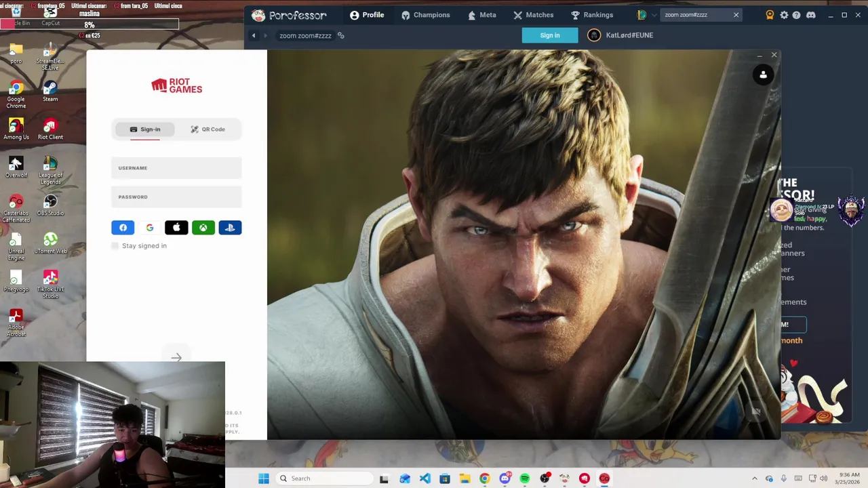The width and height of the screenshot is (868, 488).
Task: Sign in with PlayStation in Riot login
Action: click(x=230, y=228)
